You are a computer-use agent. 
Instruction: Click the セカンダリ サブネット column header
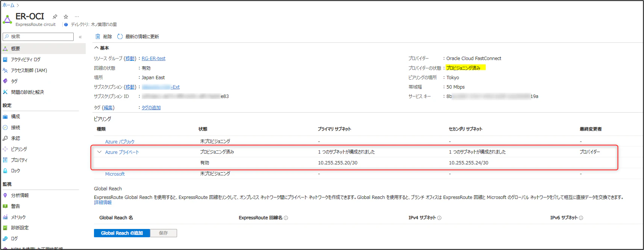pos(465,129)
